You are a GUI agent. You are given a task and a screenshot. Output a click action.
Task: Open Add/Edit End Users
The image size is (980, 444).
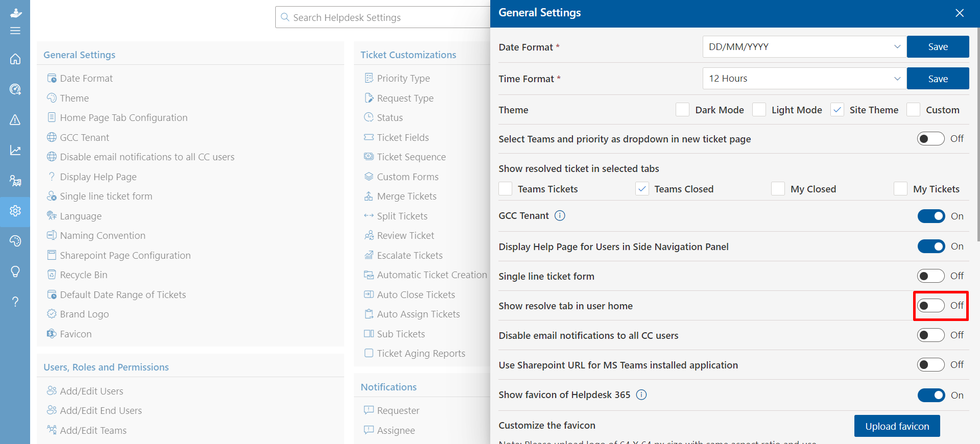point(101,411)
